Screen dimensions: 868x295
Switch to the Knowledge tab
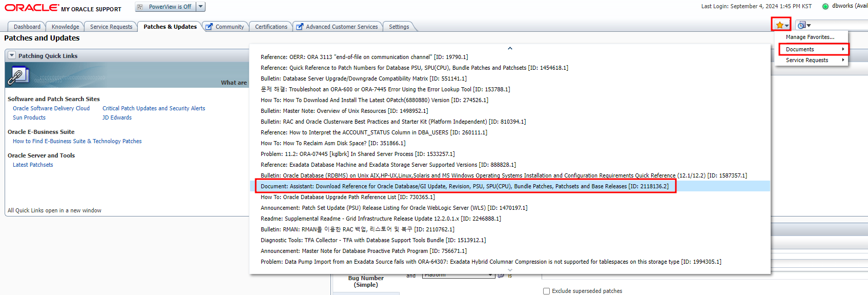[65, 27]
